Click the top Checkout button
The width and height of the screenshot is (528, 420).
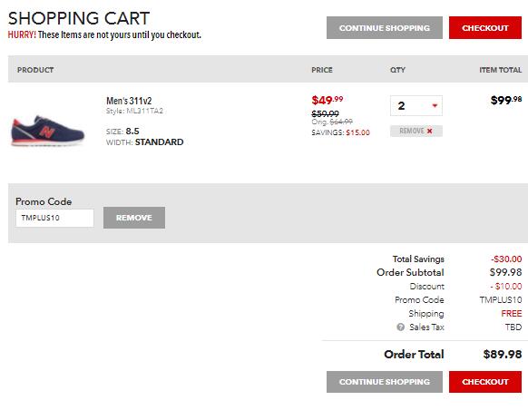[x=485, y=27]
